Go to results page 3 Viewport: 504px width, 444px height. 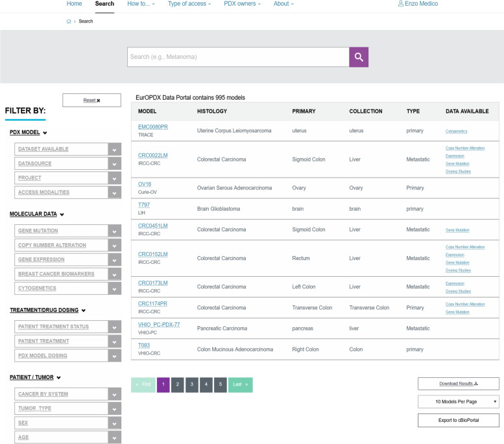click(x=191, y=384)
